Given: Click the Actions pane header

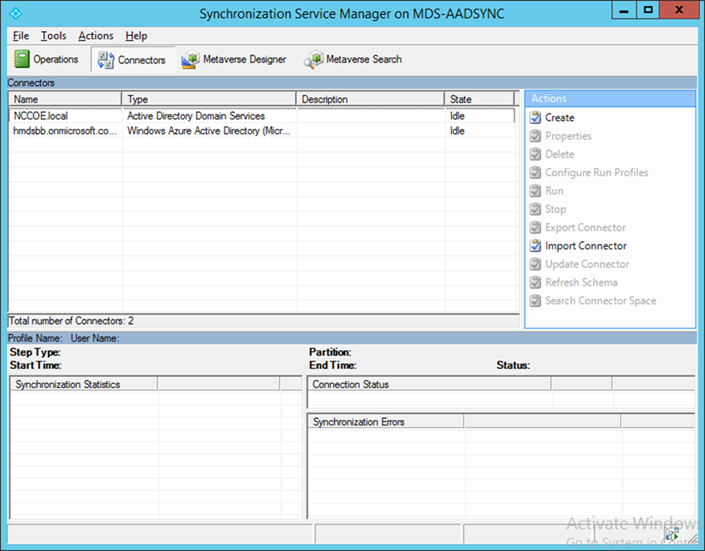Looking at the screenshot, I should coord(610,99).
